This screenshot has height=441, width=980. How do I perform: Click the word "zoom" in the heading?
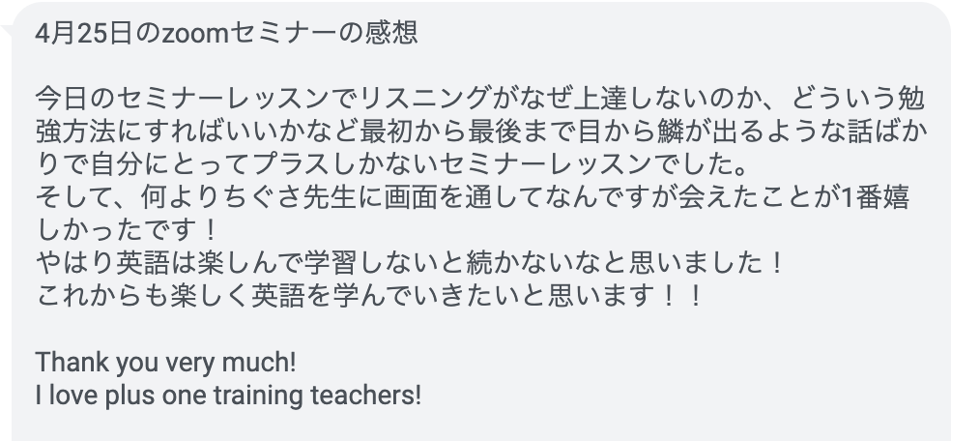195,35
